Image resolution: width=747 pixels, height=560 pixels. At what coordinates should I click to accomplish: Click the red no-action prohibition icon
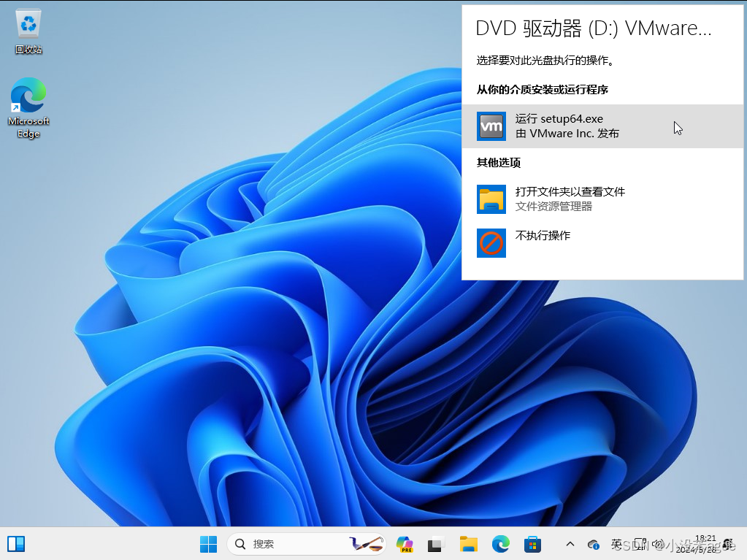point(491,243)
